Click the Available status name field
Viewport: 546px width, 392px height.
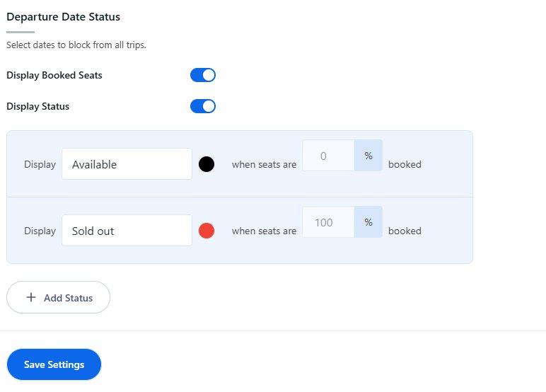coord(127,164)
